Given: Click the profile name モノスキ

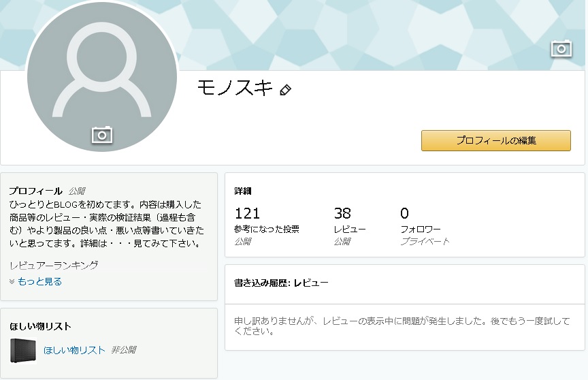Looking at the screenshot, I should 235,89.
